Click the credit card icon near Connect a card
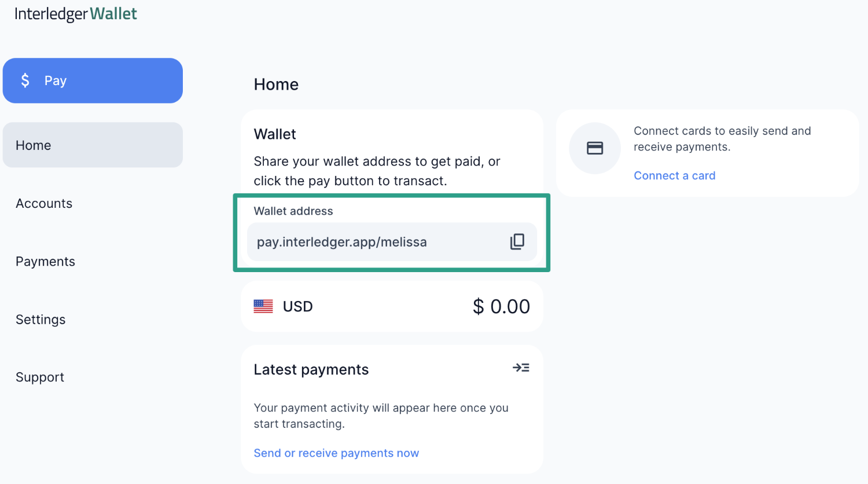The image size is (868, 484). pyautogui.click(x=595, y=148)
